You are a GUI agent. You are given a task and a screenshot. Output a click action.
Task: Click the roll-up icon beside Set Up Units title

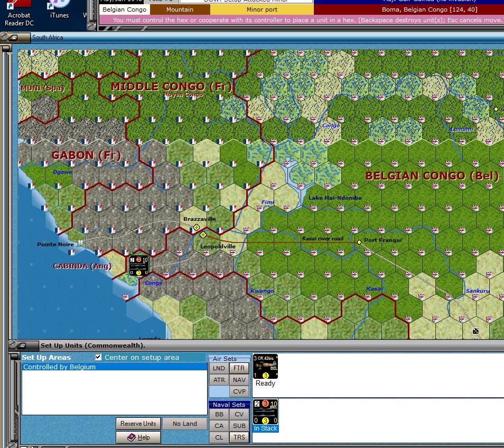click(x=22, y=346)
